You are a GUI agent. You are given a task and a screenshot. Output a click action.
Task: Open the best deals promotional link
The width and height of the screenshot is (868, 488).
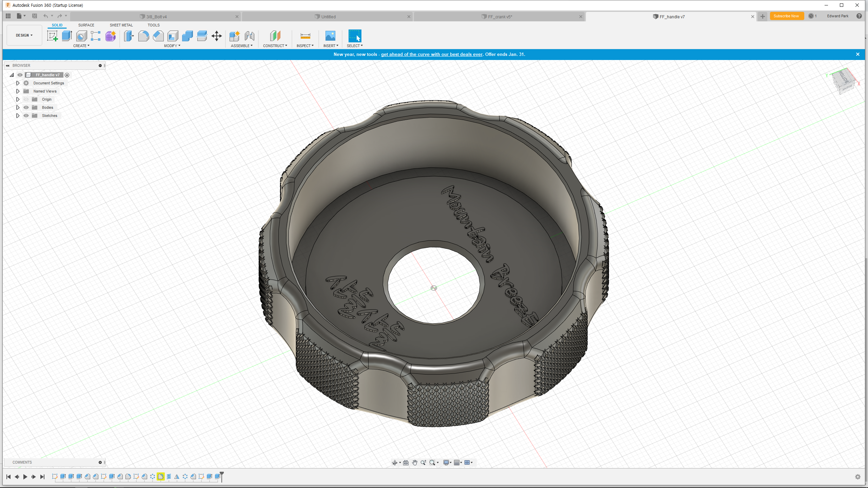click(432, 54)
